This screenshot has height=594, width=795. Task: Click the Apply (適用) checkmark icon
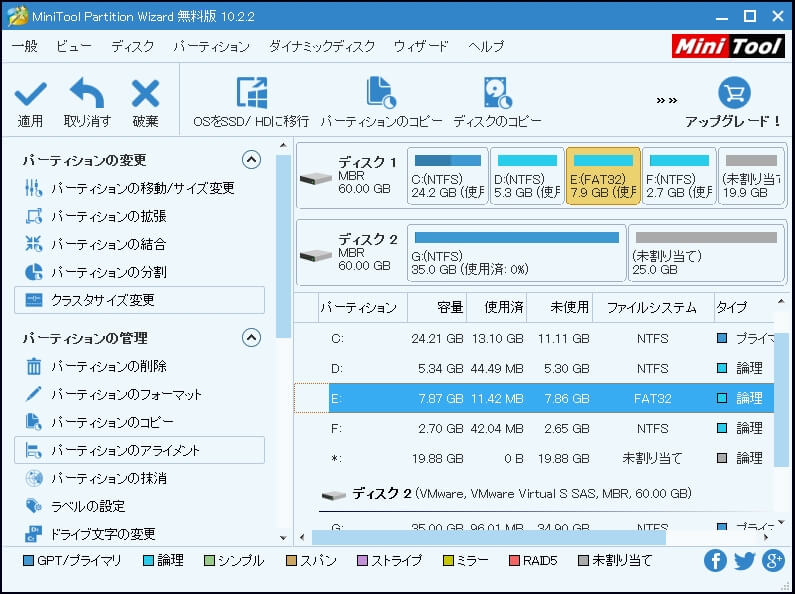click(30, 93)
